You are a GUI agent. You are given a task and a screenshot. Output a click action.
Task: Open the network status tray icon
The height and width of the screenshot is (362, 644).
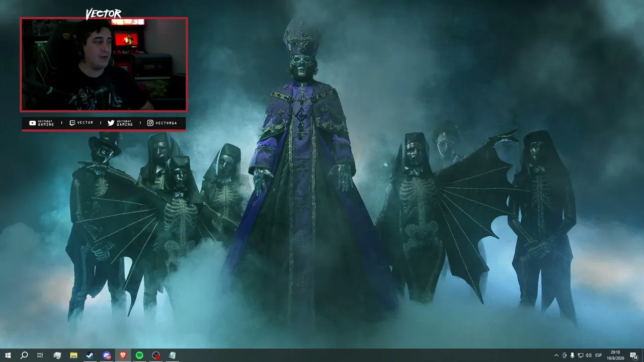pyautogui.click(x=581, y=355)
